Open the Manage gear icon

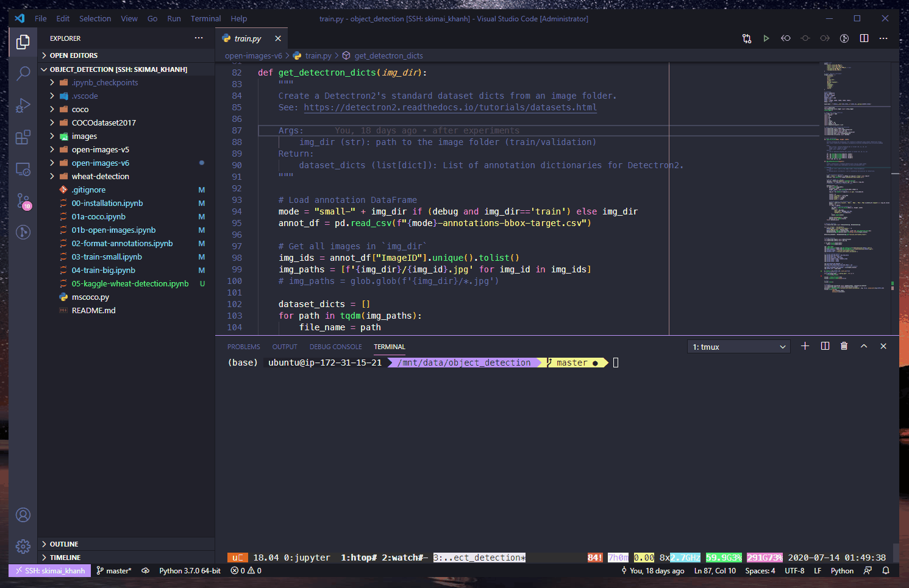23,546
